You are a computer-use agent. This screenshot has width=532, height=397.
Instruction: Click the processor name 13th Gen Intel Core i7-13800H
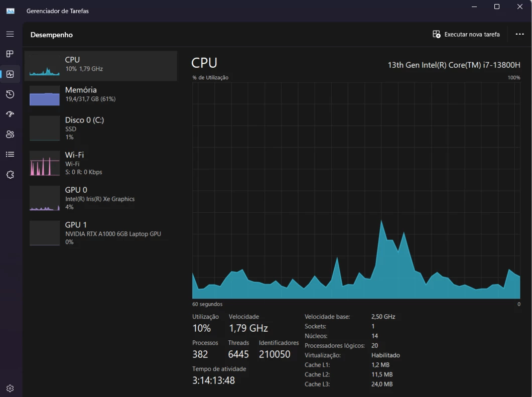[x=454, y=65]
